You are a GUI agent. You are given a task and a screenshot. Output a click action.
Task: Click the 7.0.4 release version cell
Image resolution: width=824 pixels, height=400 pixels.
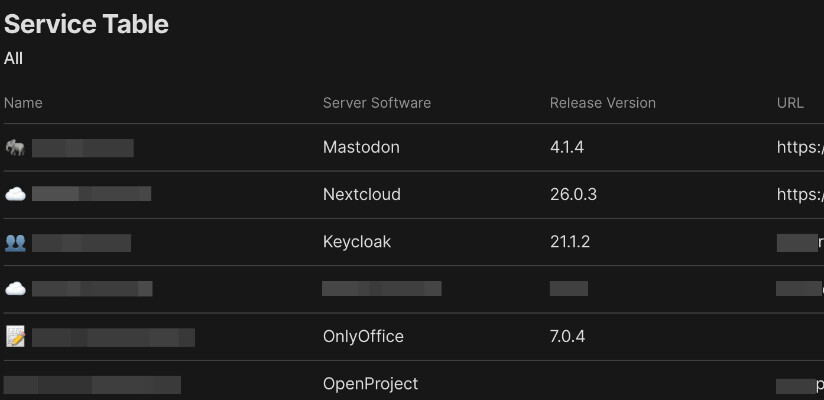[568, 336]
